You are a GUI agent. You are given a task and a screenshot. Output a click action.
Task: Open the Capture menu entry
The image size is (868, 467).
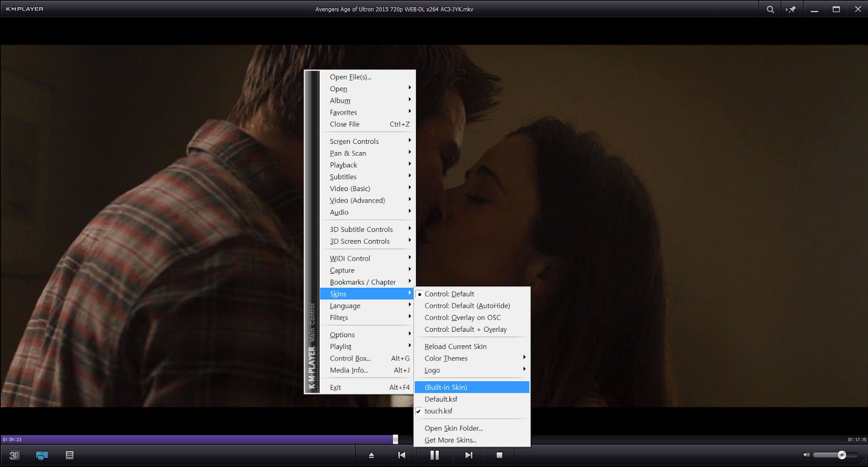tap(367, 270)
